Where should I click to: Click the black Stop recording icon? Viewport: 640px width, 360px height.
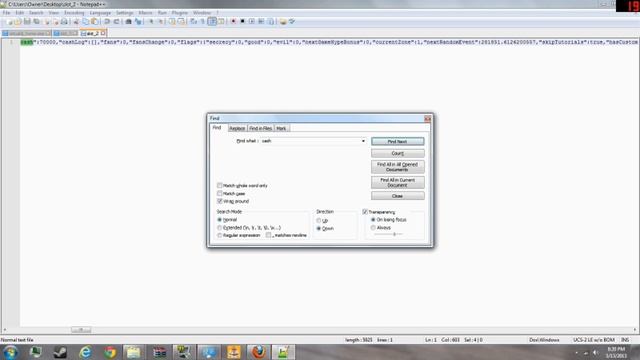tap(242, 22)
